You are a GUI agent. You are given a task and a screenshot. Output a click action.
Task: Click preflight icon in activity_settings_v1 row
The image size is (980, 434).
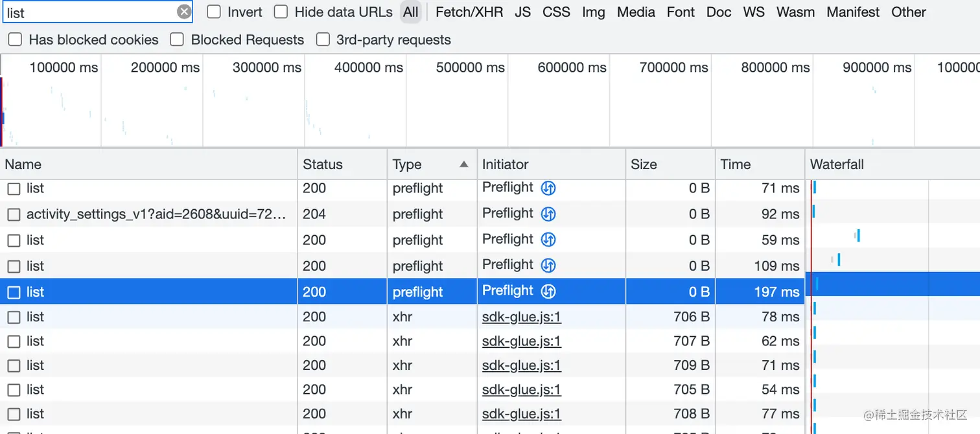click(x=548, y=214)
